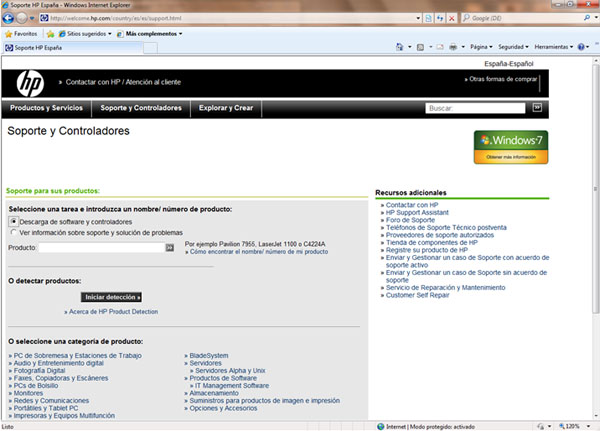600x431 pixels.
Task: Click the Iniciar detección button
Action: pyautogui.click(x=111, y=297)
